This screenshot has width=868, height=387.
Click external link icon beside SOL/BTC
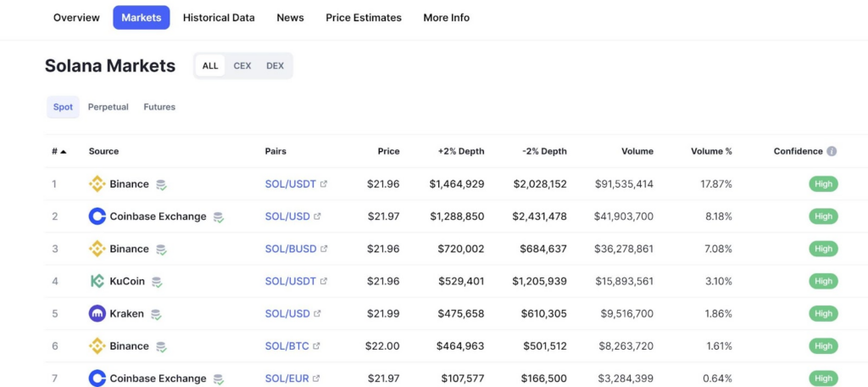click(x=316, y=346)
